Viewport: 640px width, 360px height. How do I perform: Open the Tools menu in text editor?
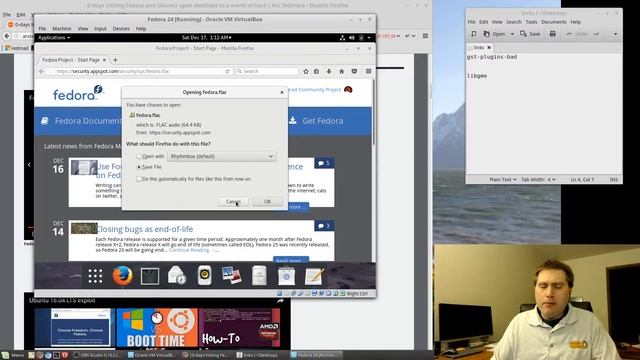click(531, 22)
